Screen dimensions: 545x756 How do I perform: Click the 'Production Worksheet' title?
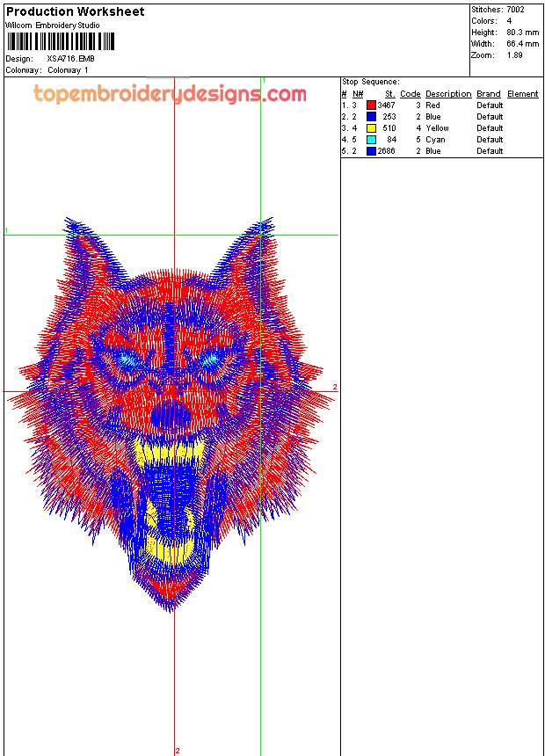76,11
